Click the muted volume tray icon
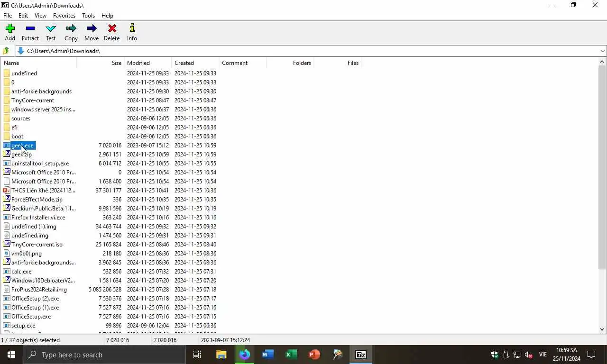The image size is (607, 364). click(529, 355)
